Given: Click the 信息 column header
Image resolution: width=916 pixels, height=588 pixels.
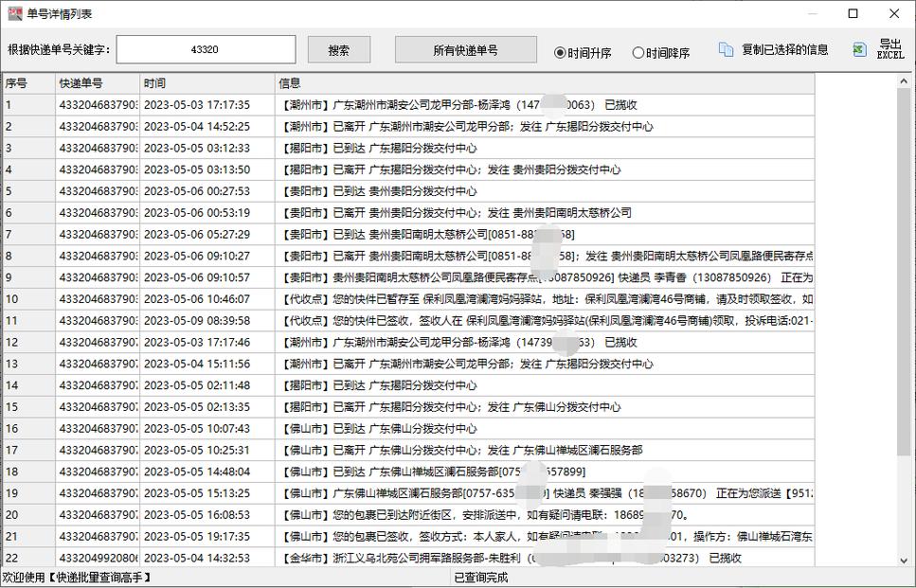Looking at the screenshot, I should tap(289, 83).
